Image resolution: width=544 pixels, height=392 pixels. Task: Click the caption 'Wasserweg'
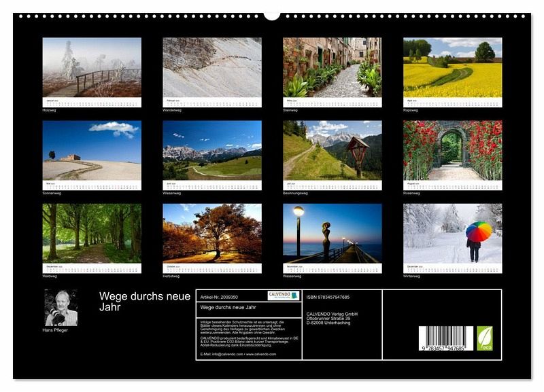[x=292, y=277]
